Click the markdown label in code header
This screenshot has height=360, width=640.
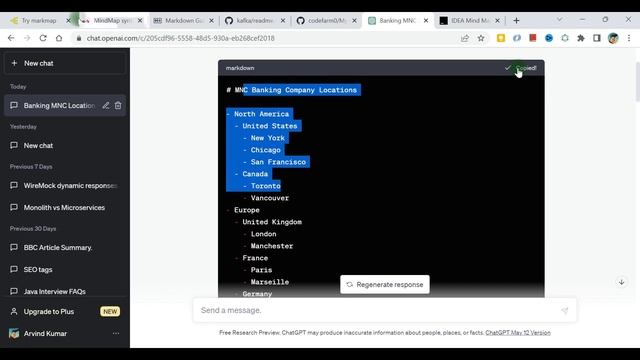click(x=240, y=68)
